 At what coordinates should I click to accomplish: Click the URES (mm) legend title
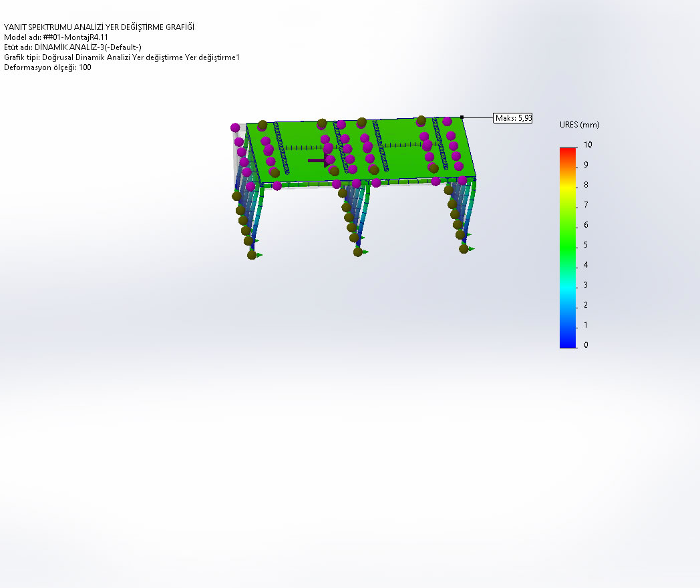click(579, 125)
